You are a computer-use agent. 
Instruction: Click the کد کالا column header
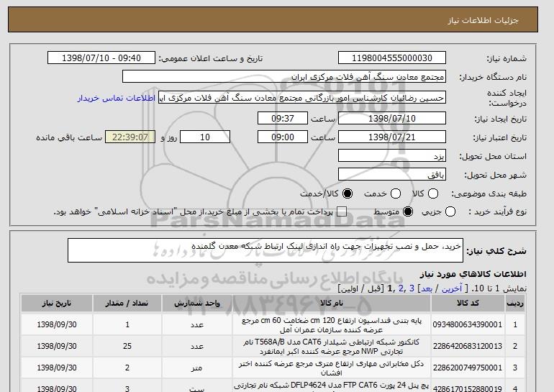point(468,303)
